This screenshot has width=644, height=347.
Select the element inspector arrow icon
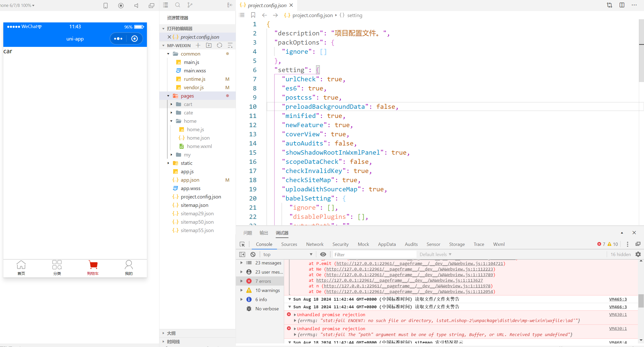tap(242, 244)
